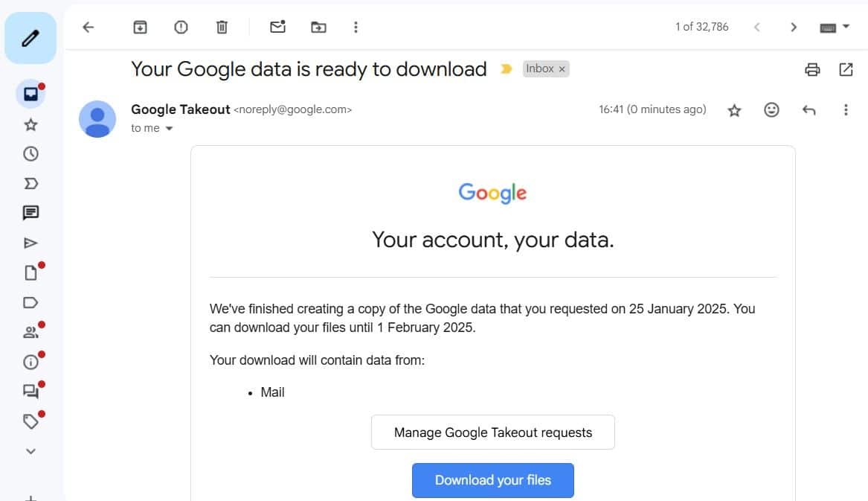
Task: Archive this email from the toolbar
Action: [139, 27]
